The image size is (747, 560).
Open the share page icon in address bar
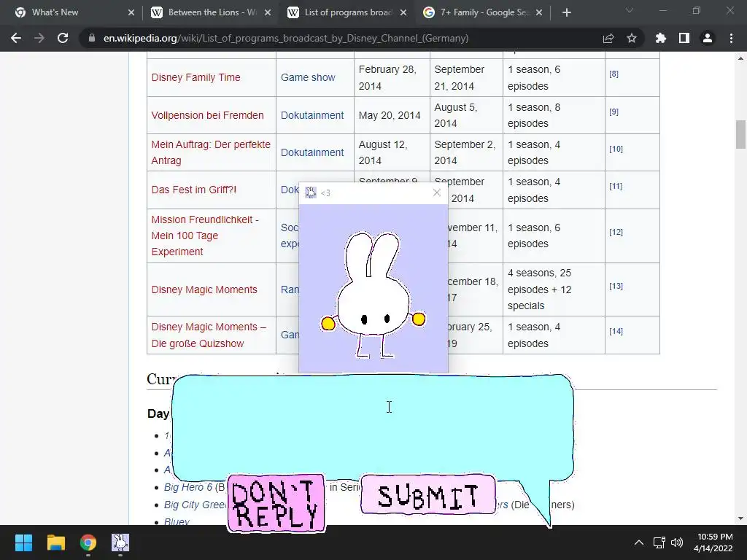[608, 38]
